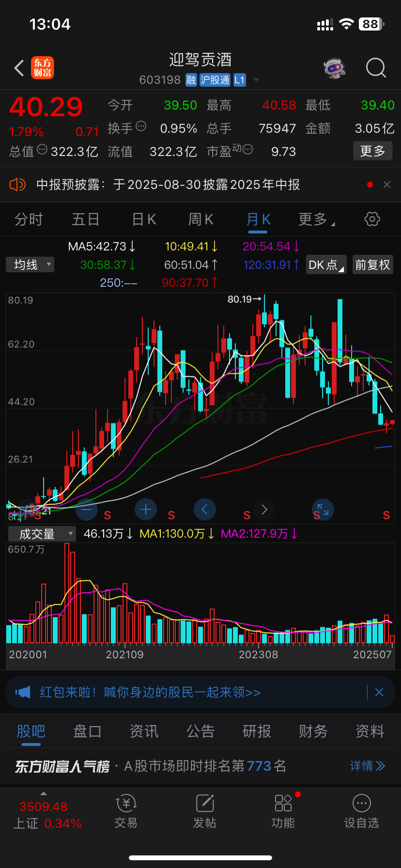Open the 盘口 tab
The height and width of the screenshot is (868, 401).
pos(87,731)
